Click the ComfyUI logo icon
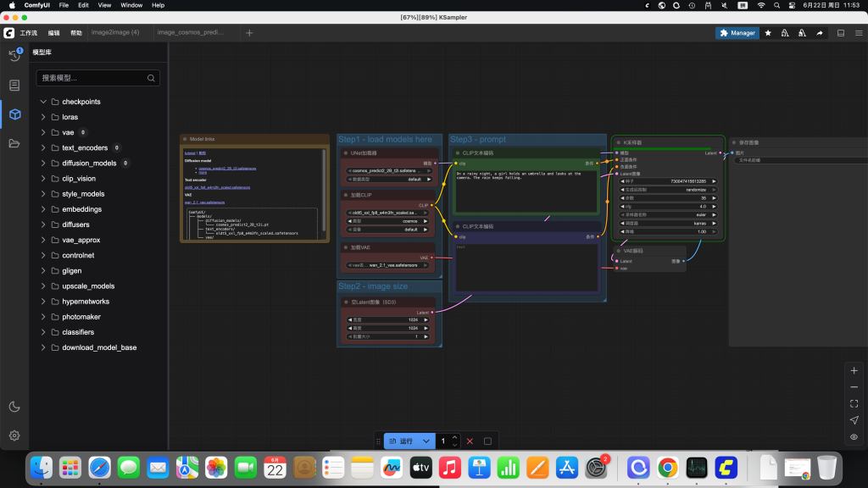Image resolution: width=868 pixels, height=488 pixels. (8, 33)
